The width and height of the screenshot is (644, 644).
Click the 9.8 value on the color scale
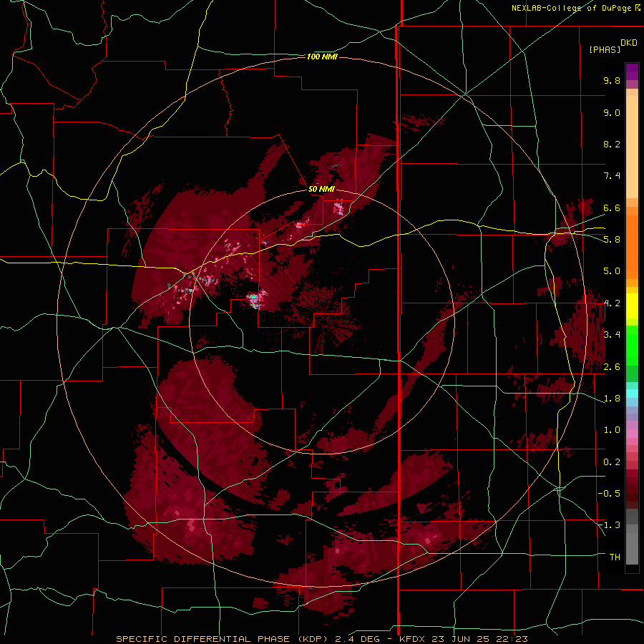[612, 81]
